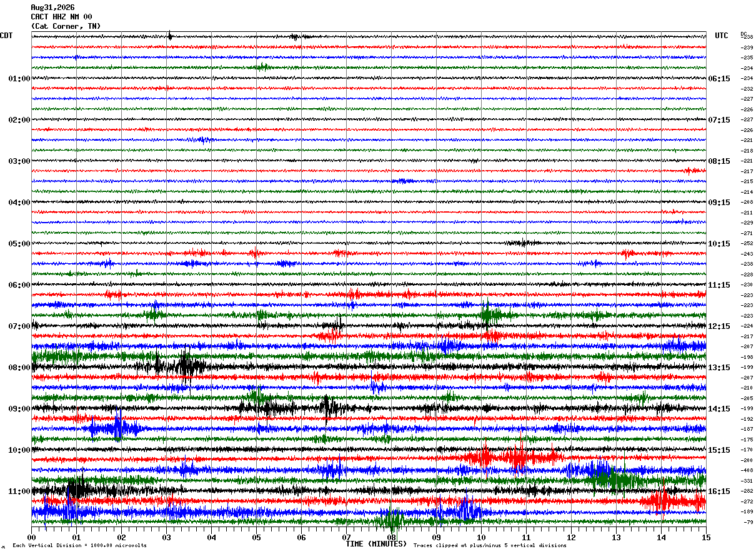
Task: Select minute 15 on the time axis
Action: (706, 537)
